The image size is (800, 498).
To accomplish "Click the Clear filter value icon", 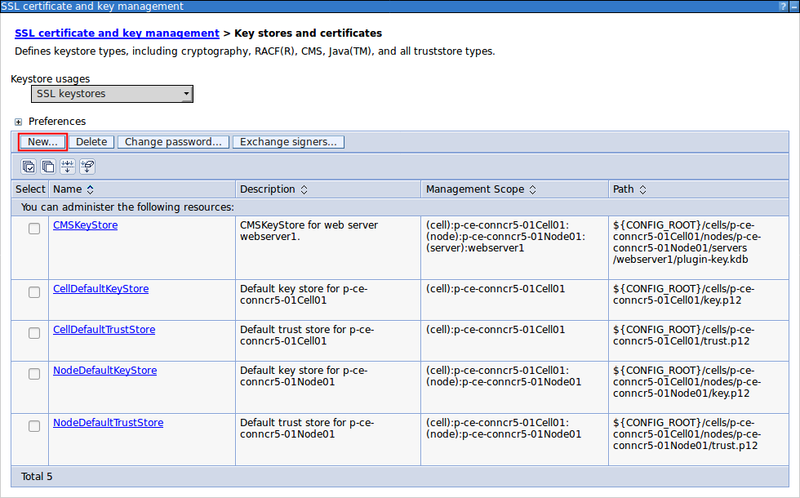I will (x=87, y=166).
